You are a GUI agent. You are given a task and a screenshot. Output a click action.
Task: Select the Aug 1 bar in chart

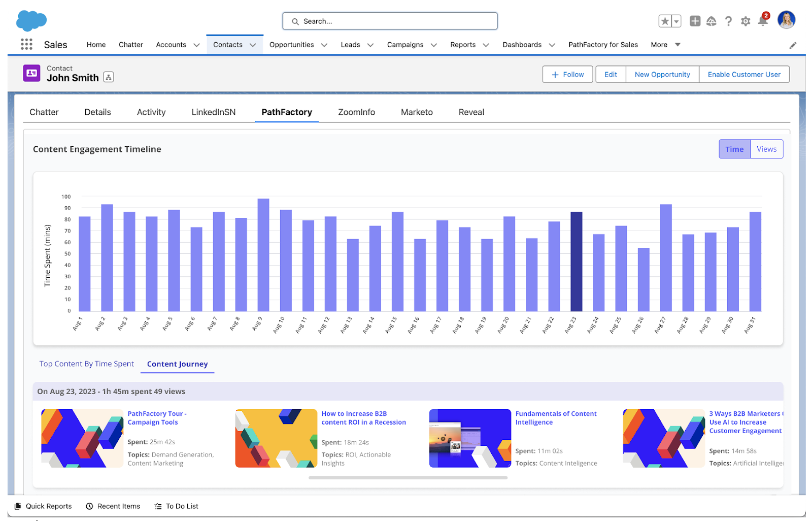tap(85, 264)
